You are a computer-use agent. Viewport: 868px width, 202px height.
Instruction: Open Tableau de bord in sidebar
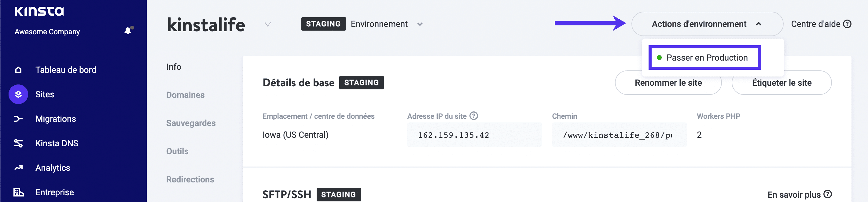click(66, 70)
